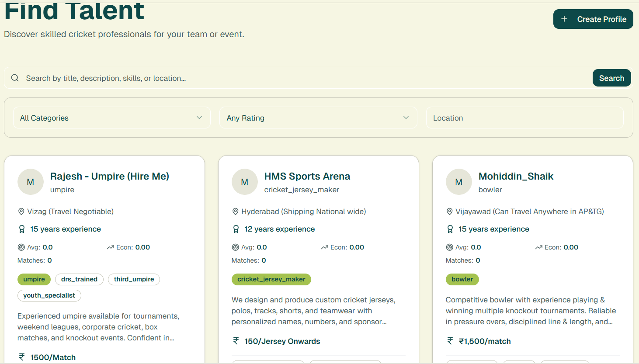639x364 pixels.
Task: Click the Avg target icon on Mohiddin_Shaik's card
Action: (449, 247)
